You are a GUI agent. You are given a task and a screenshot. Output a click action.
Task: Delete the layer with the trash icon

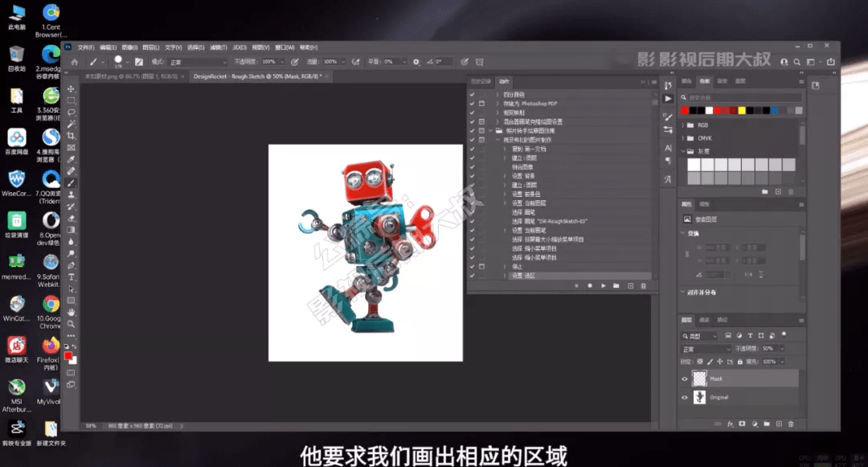pos(791,424)
